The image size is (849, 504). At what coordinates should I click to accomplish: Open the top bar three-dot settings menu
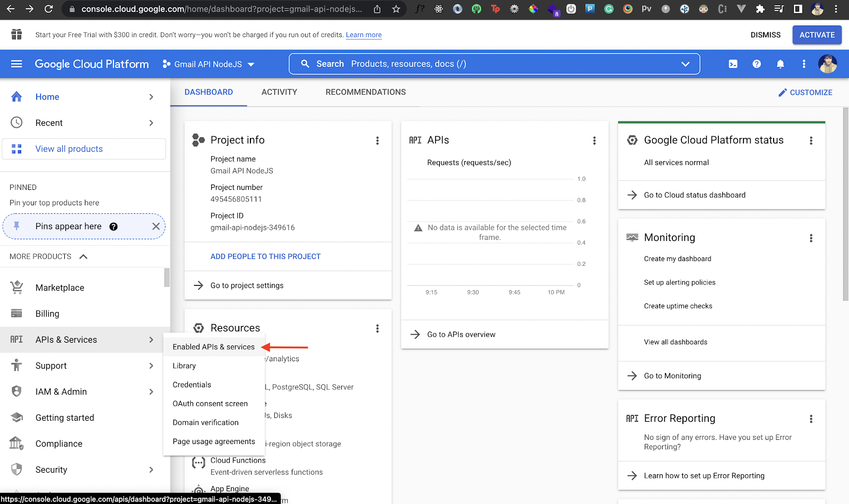(x=804, y=64)
